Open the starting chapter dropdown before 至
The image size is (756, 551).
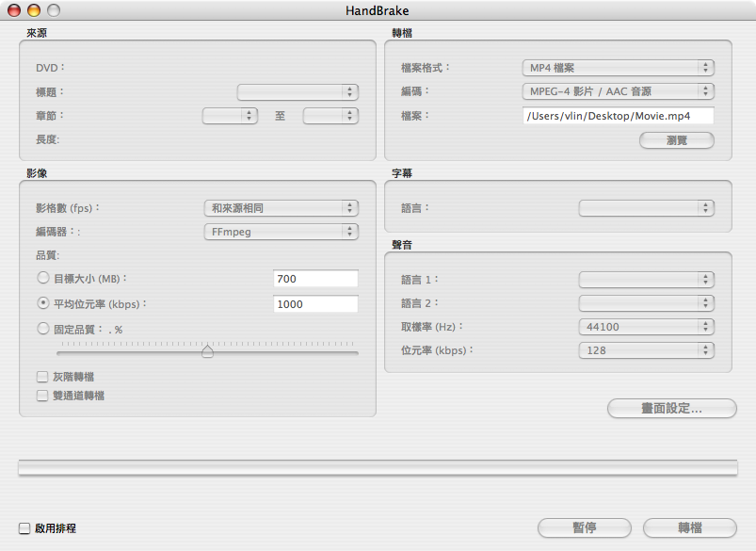230,116
